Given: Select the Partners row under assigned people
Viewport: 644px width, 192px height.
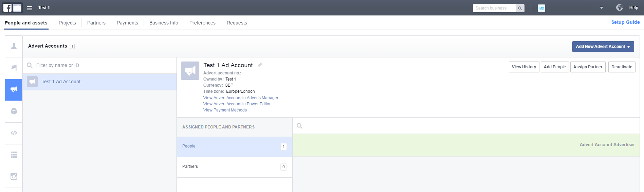Looking at the screenshot, I should (x=235, y=167).
